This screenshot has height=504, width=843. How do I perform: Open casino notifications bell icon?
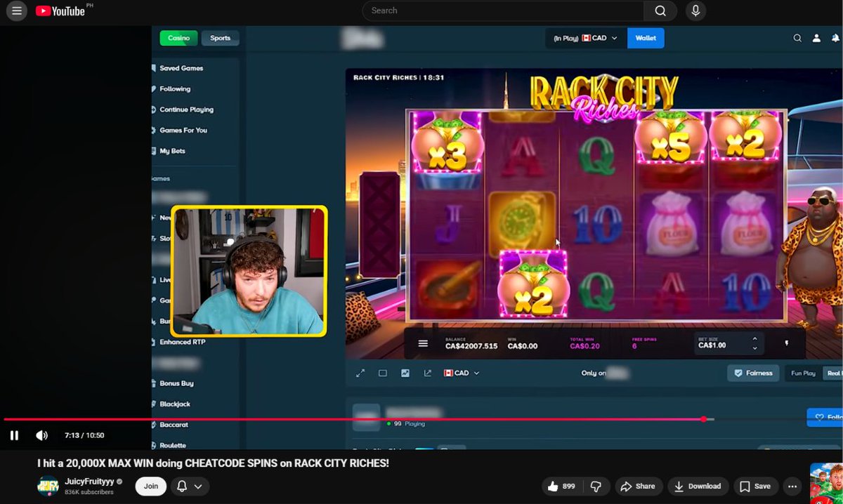click(x=835, y=39)
